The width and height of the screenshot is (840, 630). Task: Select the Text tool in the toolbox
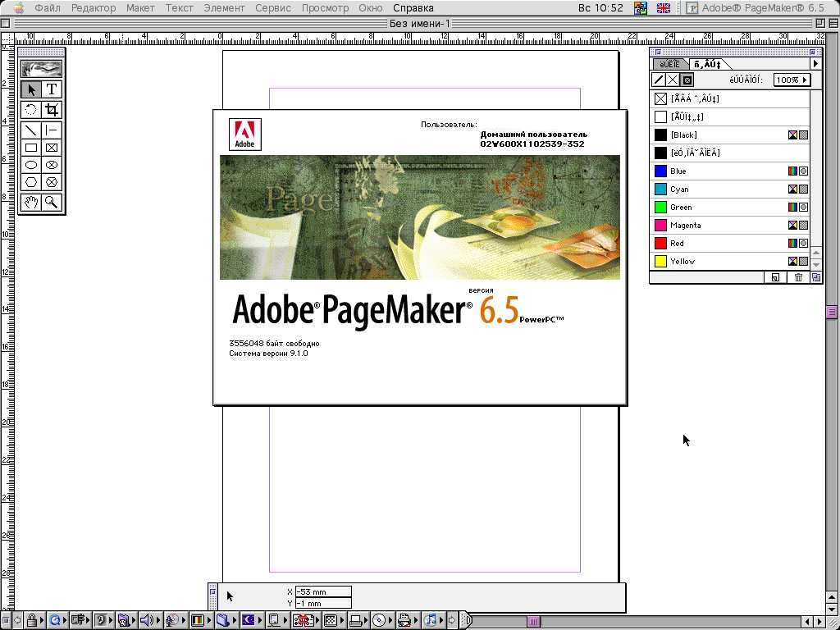click(x=52, y=89)
